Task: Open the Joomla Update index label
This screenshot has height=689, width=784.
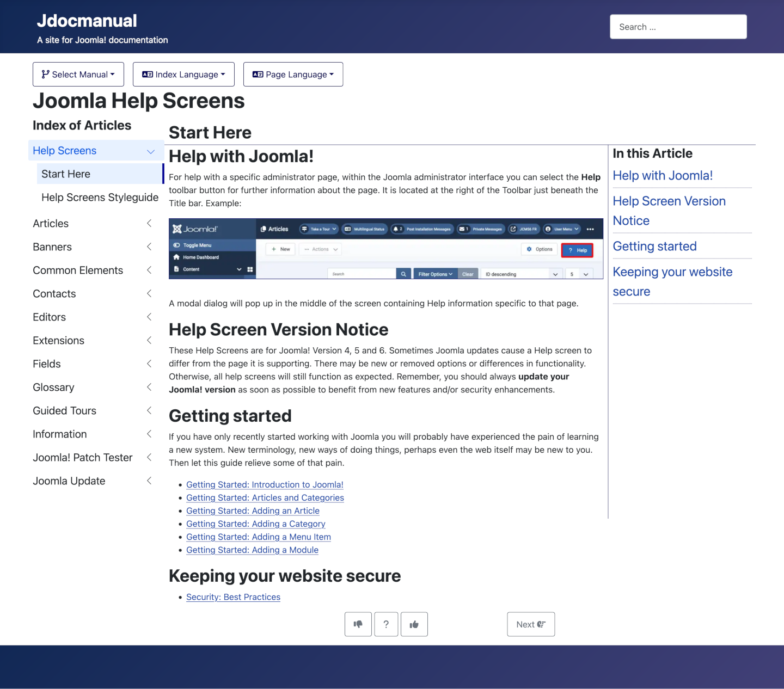Action: pos(69,481)
